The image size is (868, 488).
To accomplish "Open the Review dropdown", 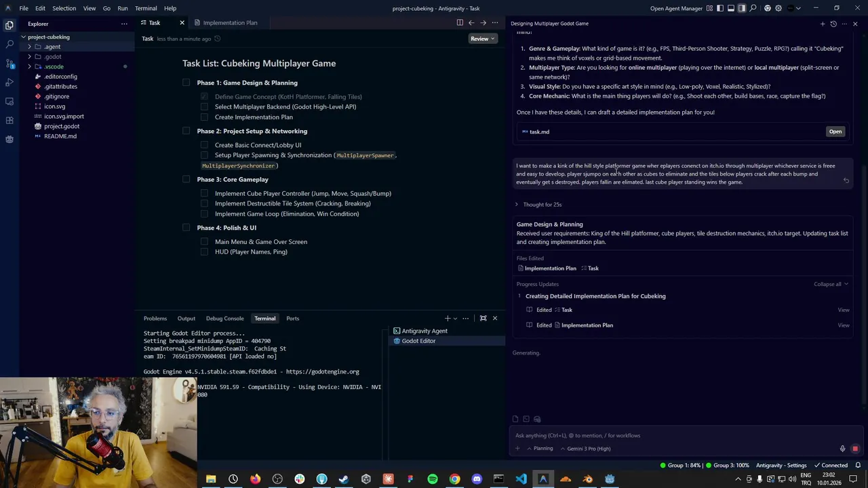I will click(x=483, y=39).
